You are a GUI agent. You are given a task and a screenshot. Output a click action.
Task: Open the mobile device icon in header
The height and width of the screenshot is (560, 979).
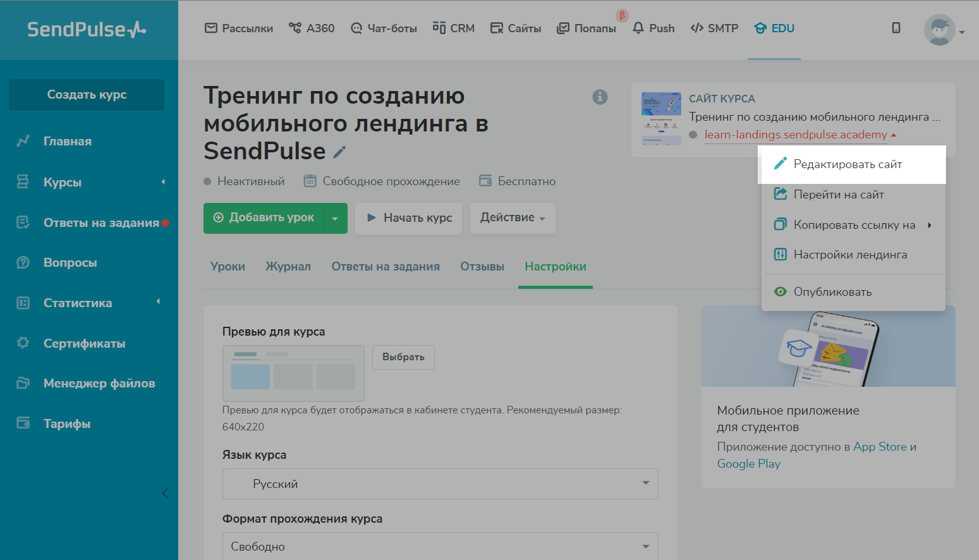[896, 28]
